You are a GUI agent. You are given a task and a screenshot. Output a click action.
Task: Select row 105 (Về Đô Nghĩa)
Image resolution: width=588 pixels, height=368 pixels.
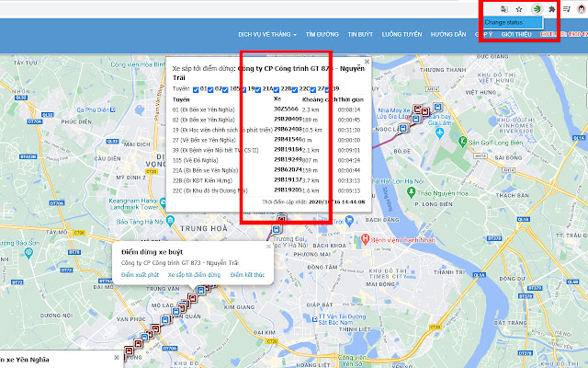click(268, 160)
